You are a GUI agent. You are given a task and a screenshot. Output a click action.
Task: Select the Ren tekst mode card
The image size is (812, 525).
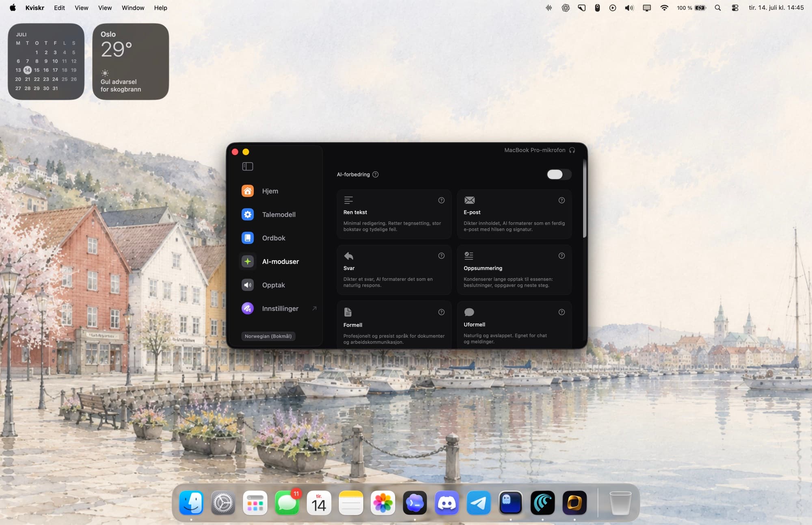(394, 214)
